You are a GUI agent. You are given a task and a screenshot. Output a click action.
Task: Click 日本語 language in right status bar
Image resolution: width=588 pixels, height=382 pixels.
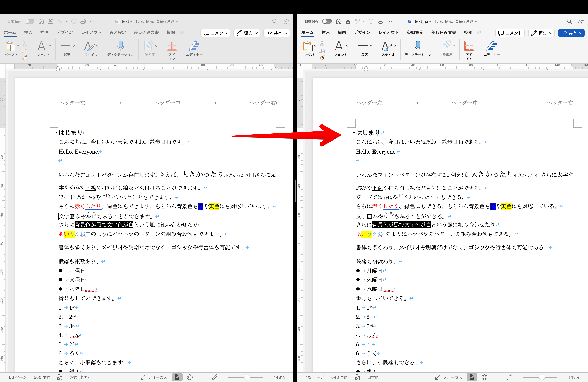pyautogui.click(x=373, y=377)
